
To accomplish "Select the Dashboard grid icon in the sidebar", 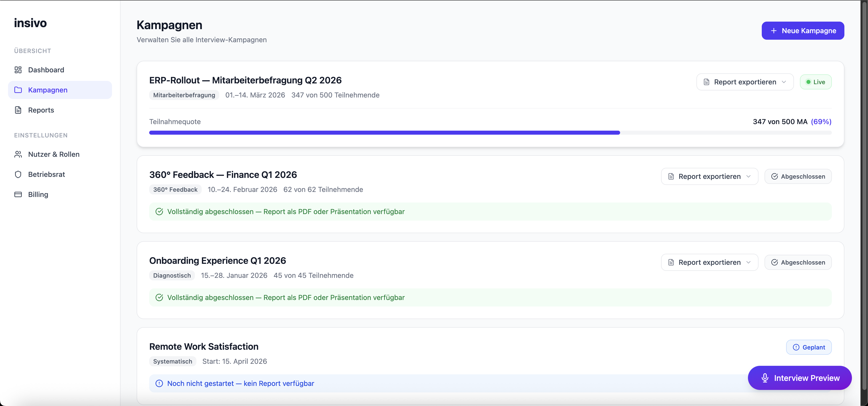I will [x=19, y=70].
